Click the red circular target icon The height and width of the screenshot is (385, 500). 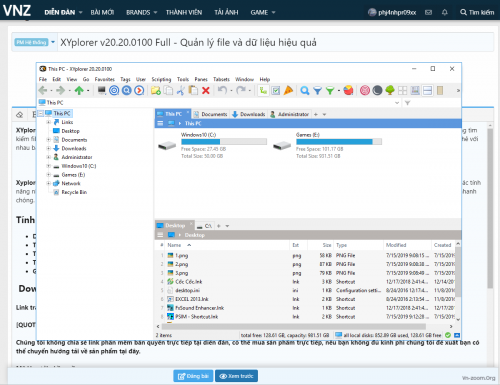tap(365, 90)
